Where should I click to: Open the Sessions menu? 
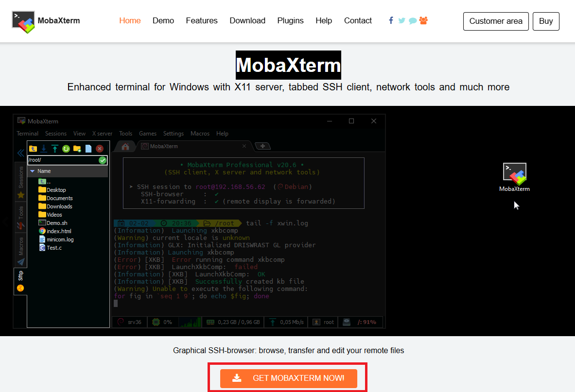pos(56,134)
